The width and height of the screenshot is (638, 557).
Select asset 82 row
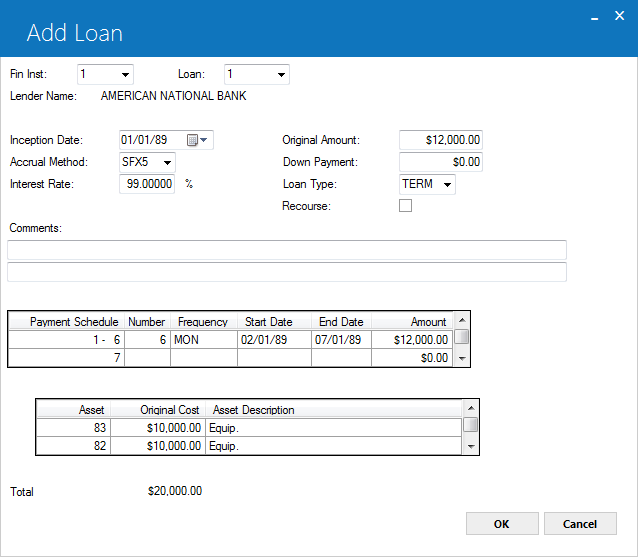249,446
